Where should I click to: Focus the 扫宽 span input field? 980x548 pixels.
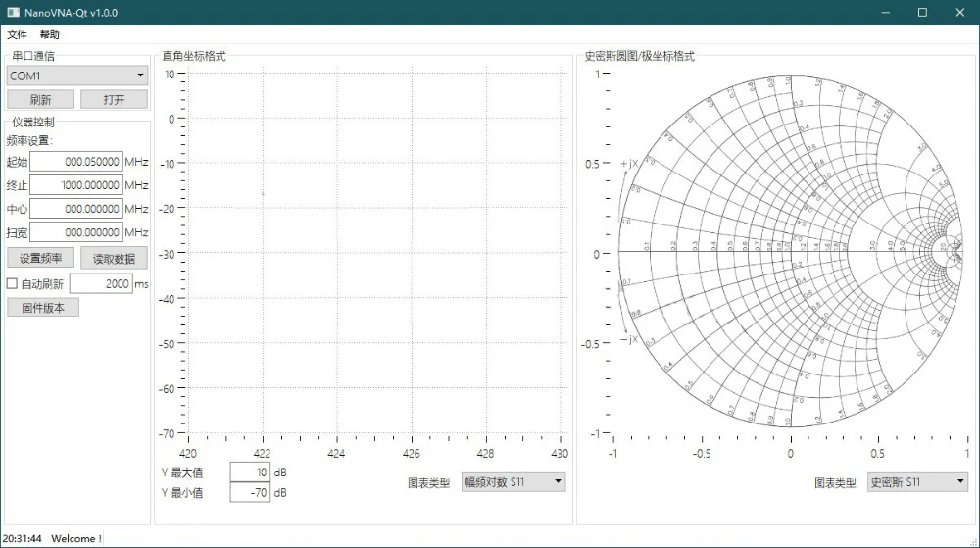point(75,232)
